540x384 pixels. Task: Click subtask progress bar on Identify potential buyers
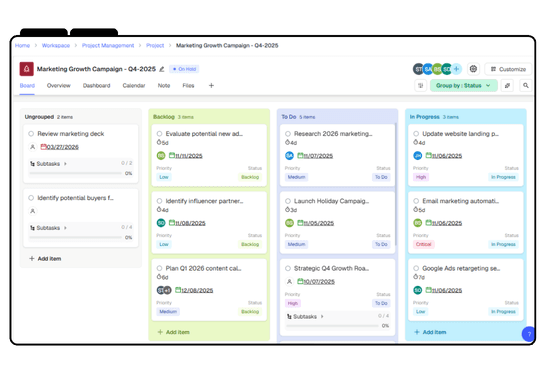coord(76,237)
